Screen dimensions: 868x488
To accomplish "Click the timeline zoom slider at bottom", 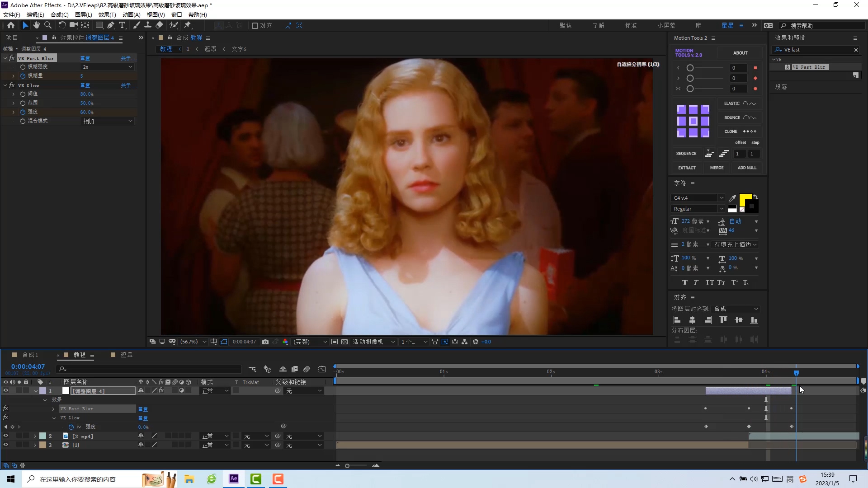I will 356,466.
